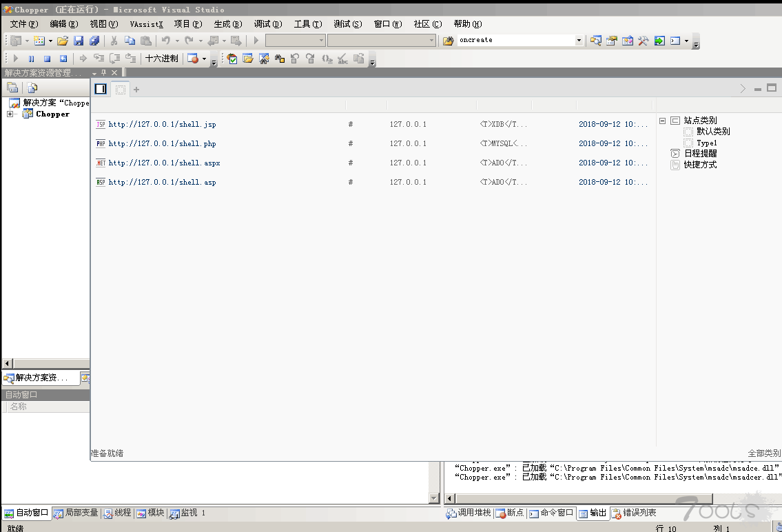Select the Type1 category
Viewport: 782px width, 532px height.
[707, 143]
